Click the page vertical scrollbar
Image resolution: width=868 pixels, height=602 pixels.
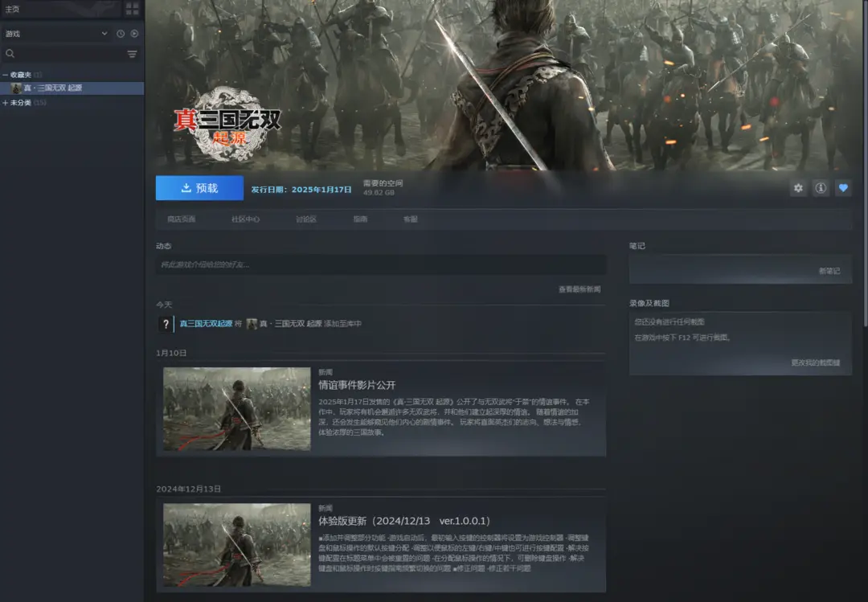pos(866,163)
